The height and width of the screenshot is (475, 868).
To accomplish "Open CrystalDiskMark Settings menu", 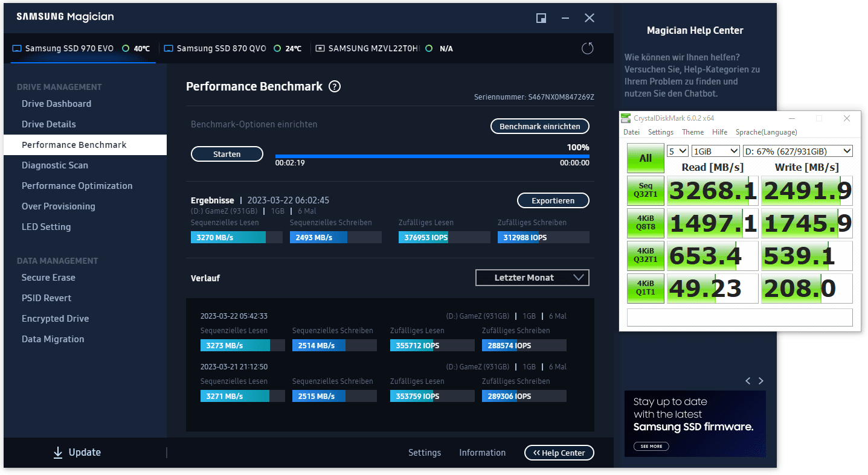I will point(661,132).
